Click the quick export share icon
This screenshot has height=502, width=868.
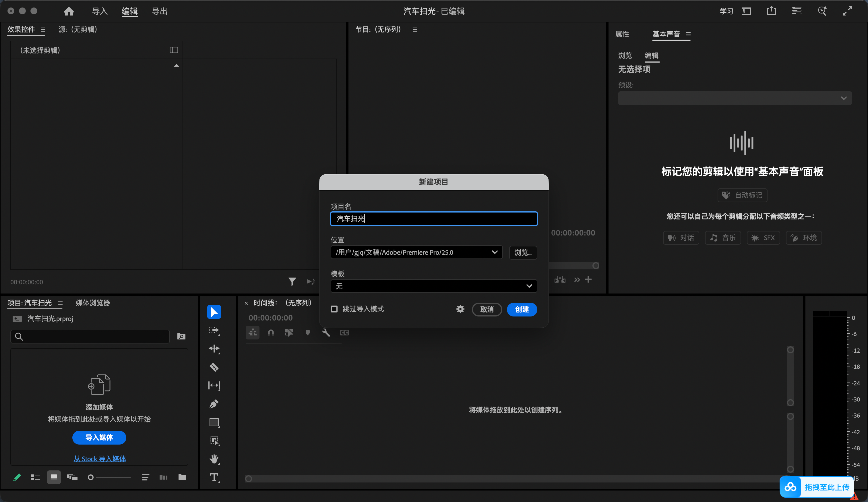(772, 11)
